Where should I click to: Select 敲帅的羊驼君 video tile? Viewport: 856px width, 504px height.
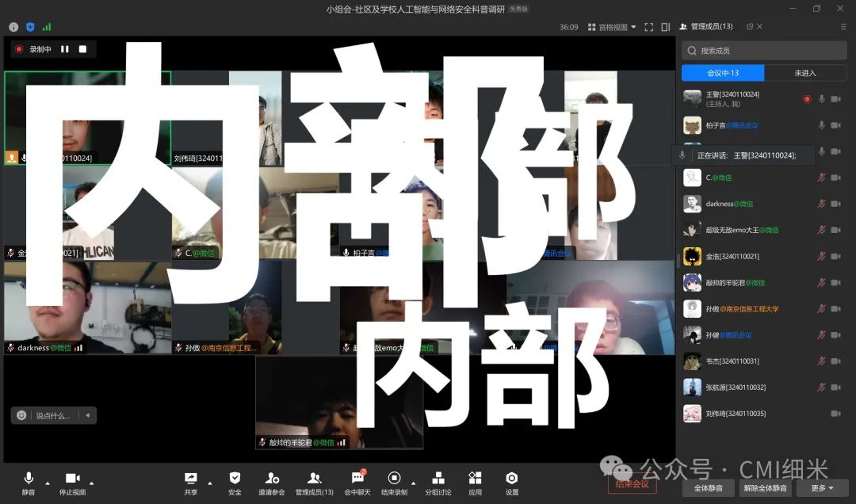pos(339,403)
